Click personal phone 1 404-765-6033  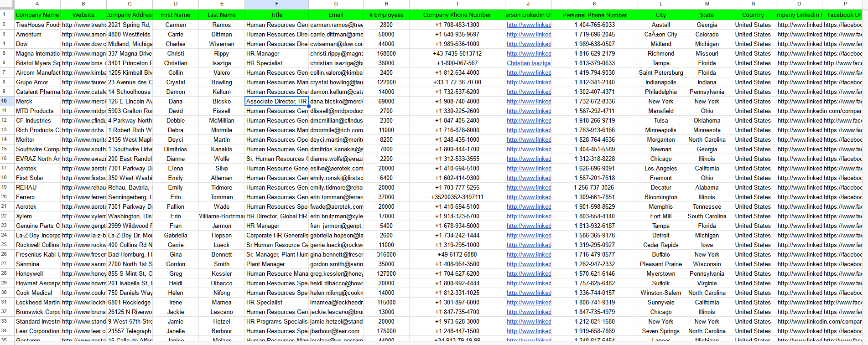594,25
